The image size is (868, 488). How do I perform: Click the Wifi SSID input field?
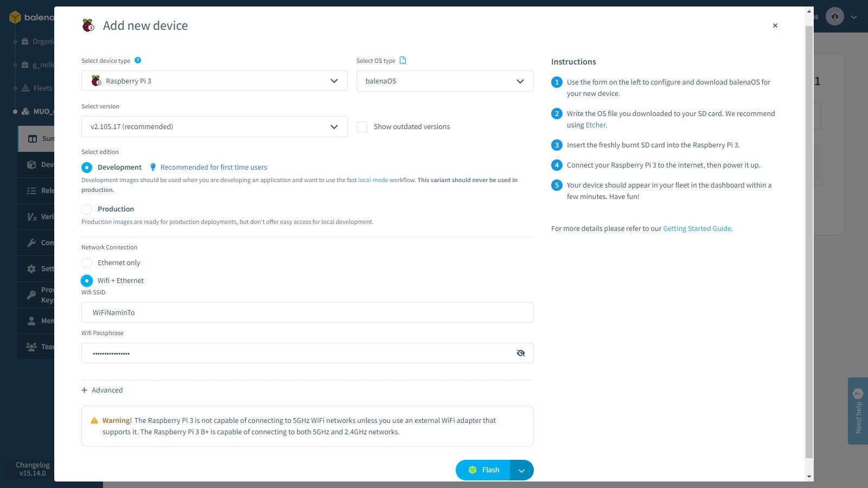click(308, 312)
